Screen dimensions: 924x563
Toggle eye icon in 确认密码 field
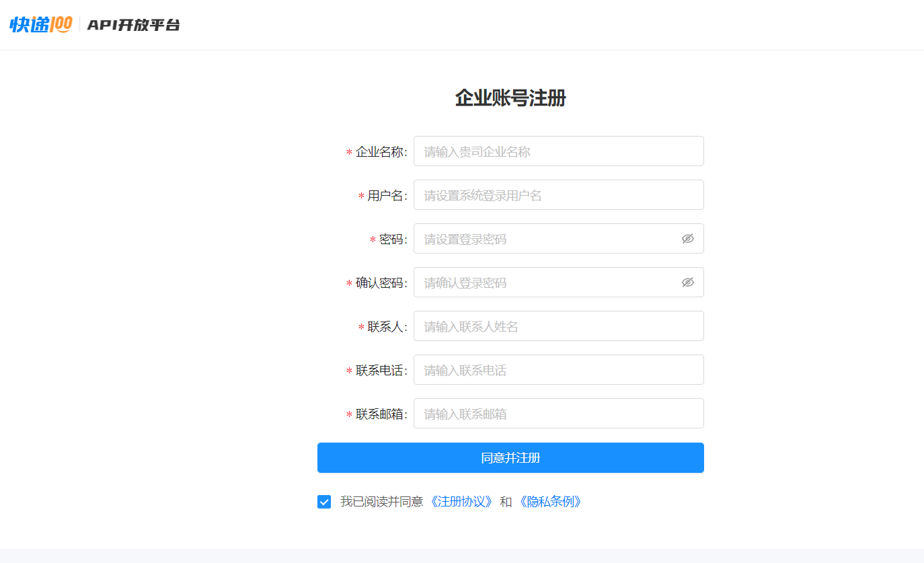(687, 283)
